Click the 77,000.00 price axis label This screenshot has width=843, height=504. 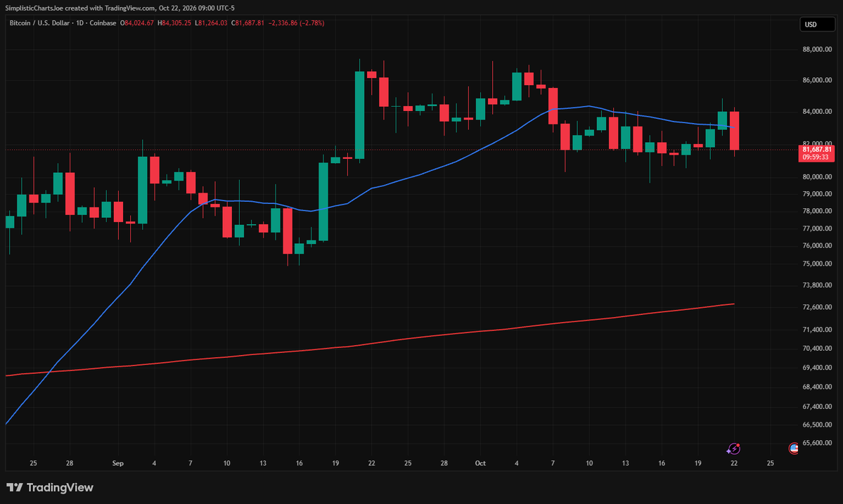pos(817,228)
